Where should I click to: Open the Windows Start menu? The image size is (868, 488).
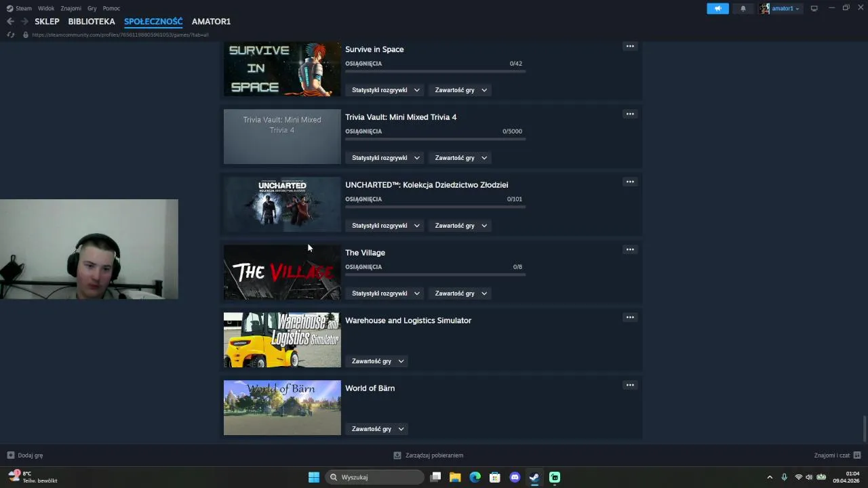pos(314,477)
